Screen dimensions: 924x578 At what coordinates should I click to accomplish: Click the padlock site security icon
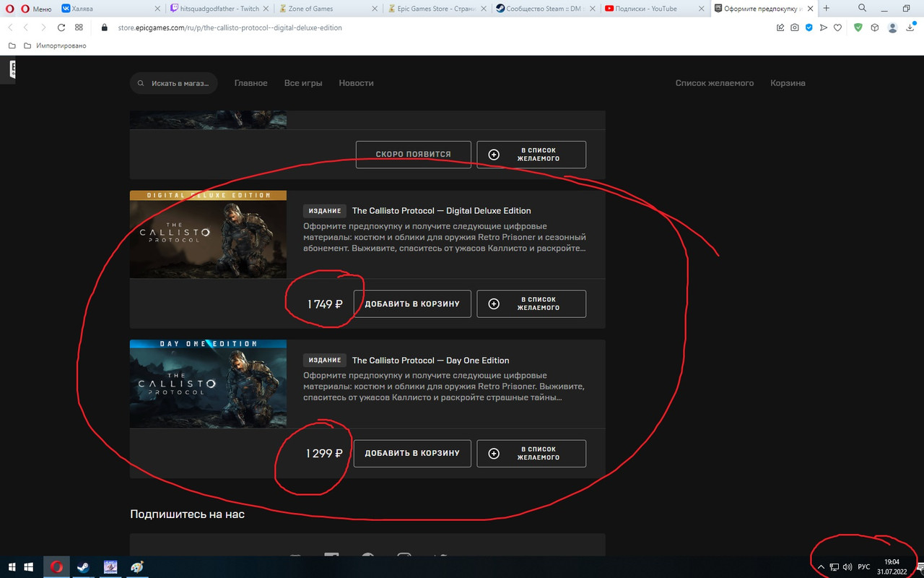[x=104, y=27]
